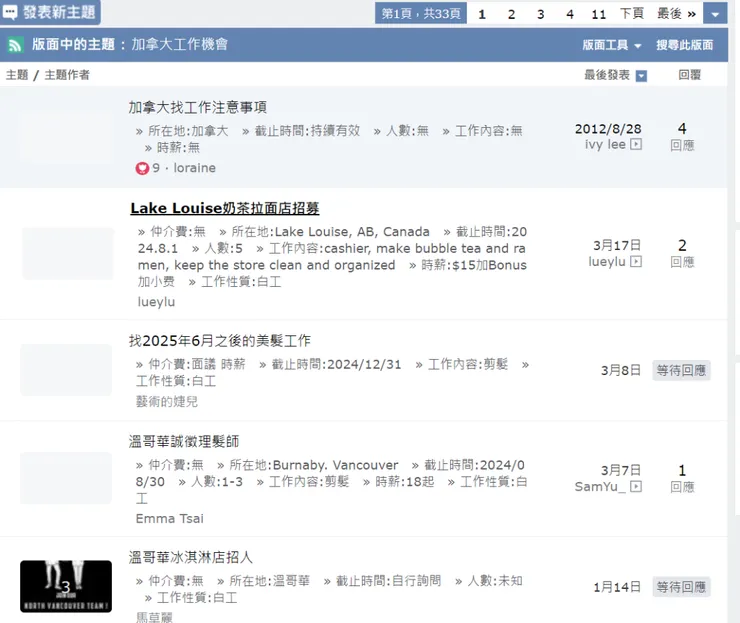Screen dimensions: 740x623
Task: Click author 藝術的婕兒
Action: (167, 401)
